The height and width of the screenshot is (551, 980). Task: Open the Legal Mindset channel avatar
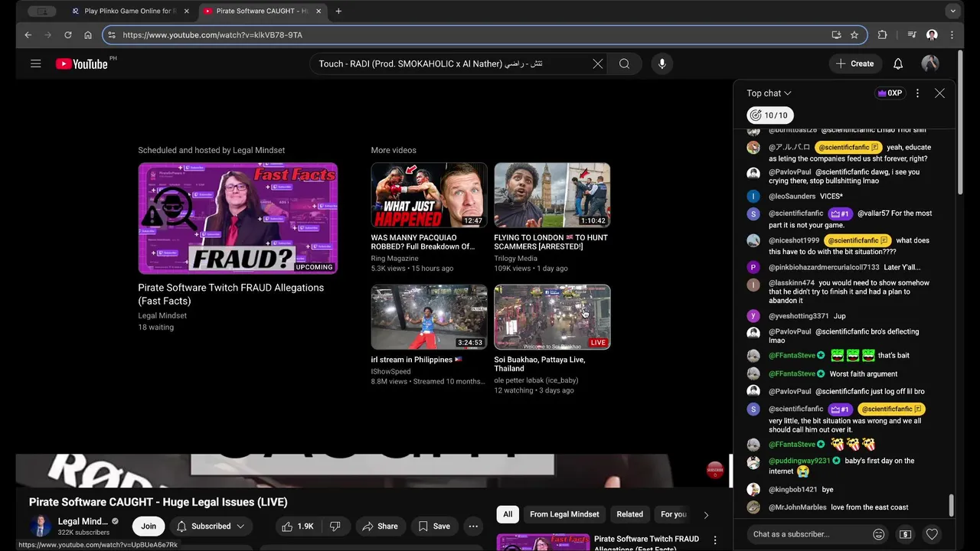click(x=41, y=527)
